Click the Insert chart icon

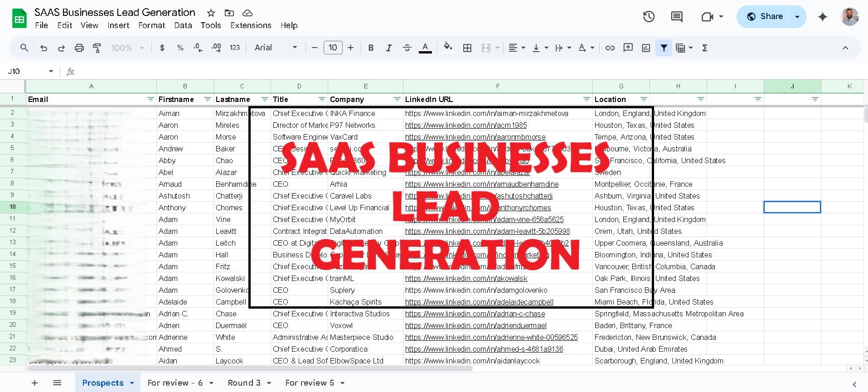[x=646, y=48]
